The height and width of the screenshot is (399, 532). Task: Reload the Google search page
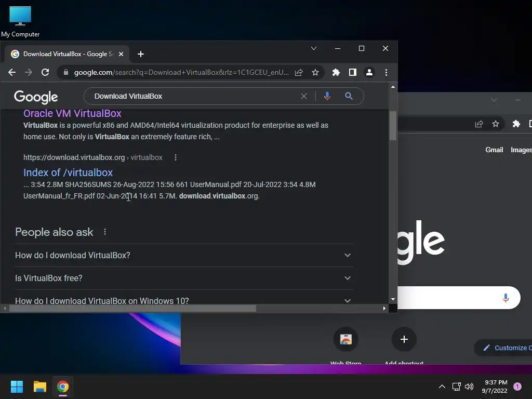tap(45, 72)
